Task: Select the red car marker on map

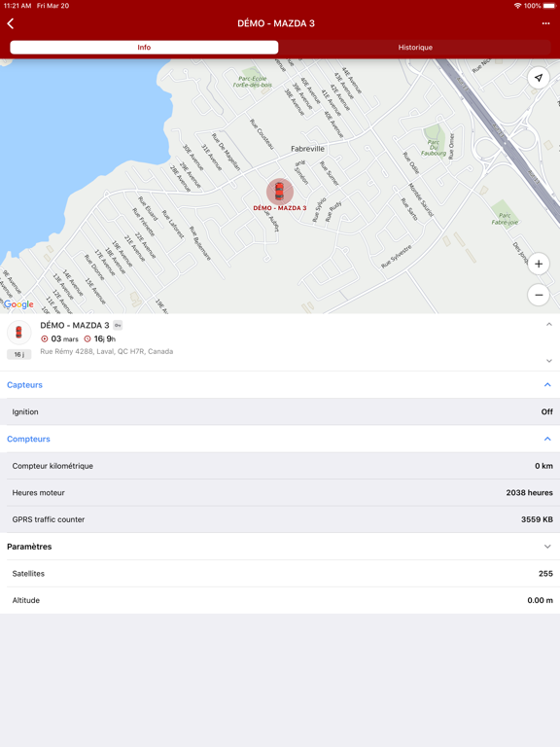Action: tap(280, 192)
